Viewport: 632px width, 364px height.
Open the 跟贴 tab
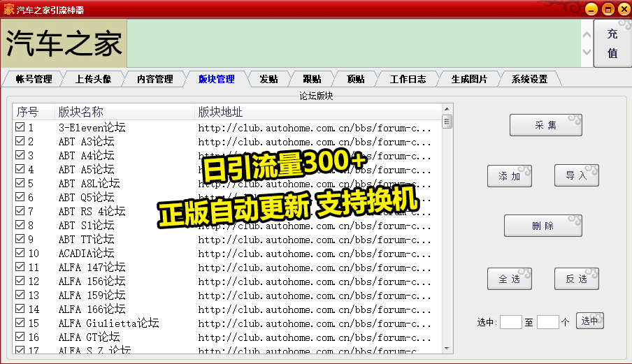coord(312,79)
